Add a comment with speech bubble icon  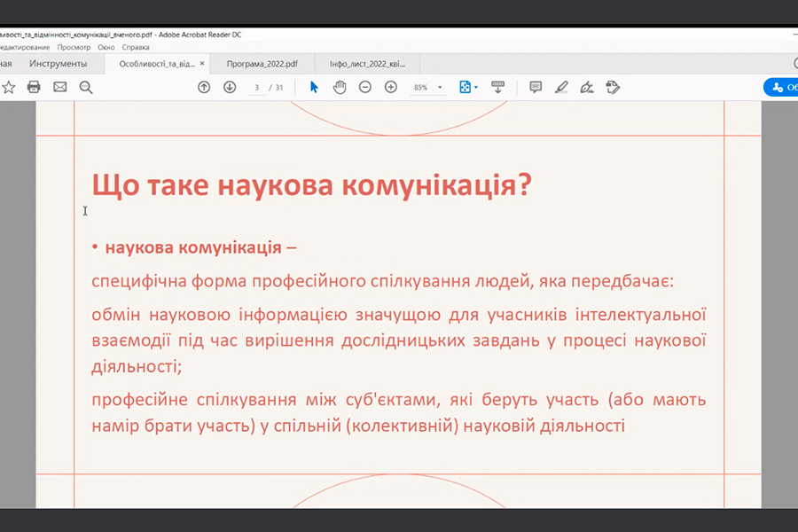tap(536, 87)
